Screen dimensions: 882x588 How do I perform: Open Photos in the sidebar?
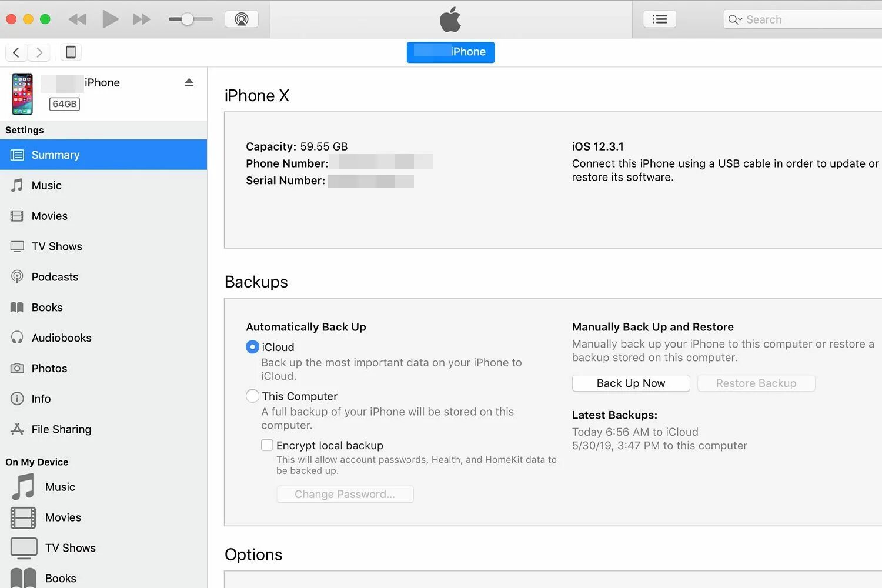103,369
